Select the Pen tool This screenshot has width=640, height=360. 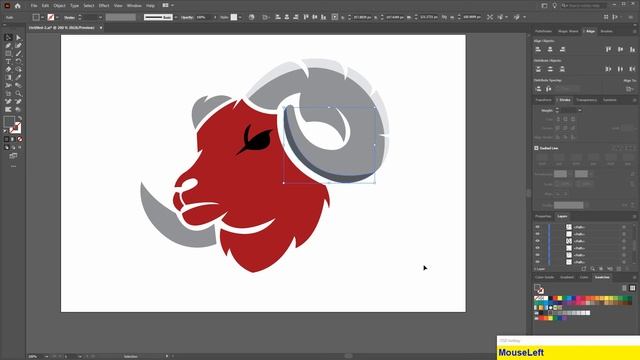pos(8,45)
